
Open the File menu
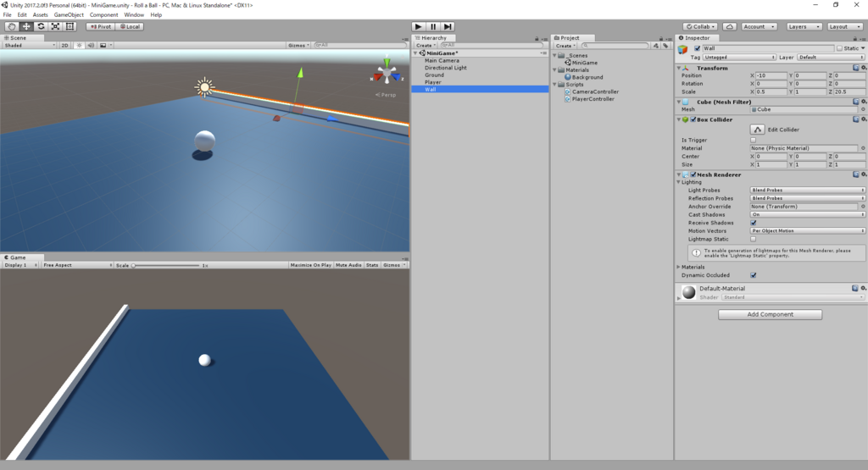[7, 15]
